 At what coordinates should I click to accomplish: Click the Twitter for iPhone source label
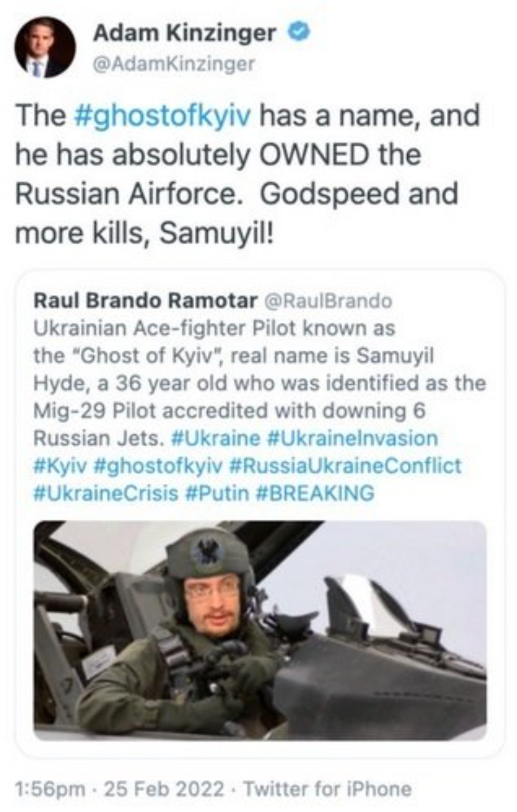coord(327,788)
